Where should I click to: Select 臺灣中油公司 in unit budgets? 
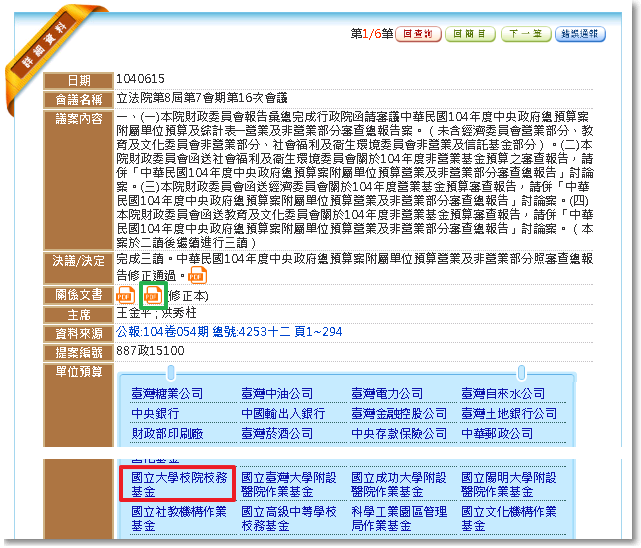[277, 394]
